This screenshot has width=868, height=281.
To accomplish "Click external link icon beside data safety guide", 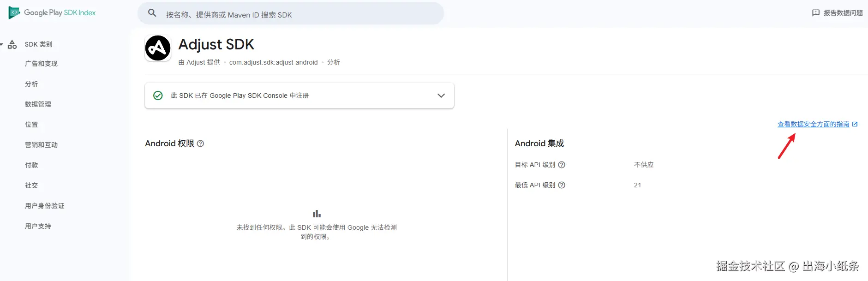I will coord(855,124).
